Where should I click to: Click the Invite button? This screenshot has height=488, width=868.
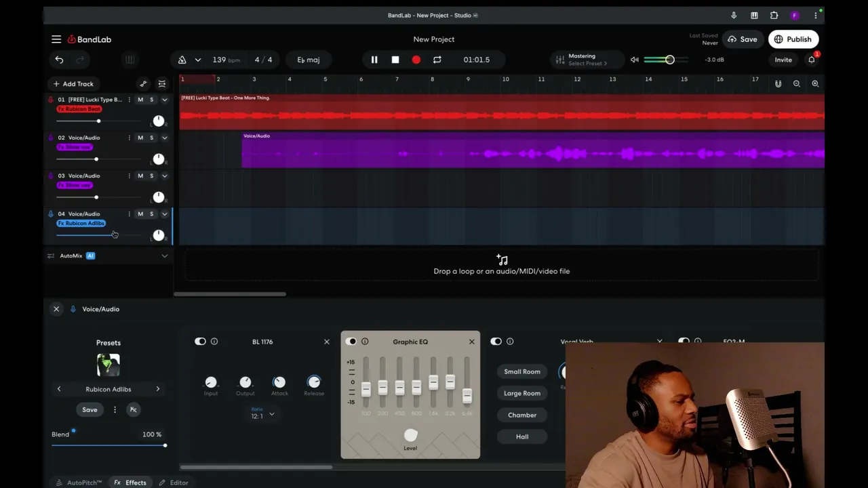(x=783, y=60)
